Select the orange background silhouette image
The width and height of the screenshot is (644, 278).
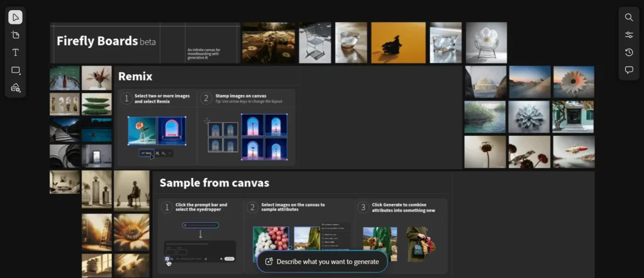(398, 43)
